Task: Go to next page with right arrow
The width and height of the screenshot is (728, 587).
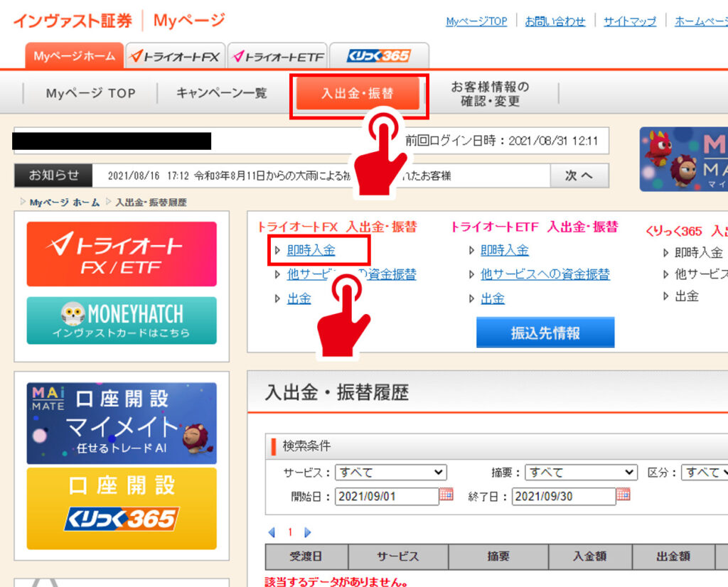Action: click(x=308, y=532)
